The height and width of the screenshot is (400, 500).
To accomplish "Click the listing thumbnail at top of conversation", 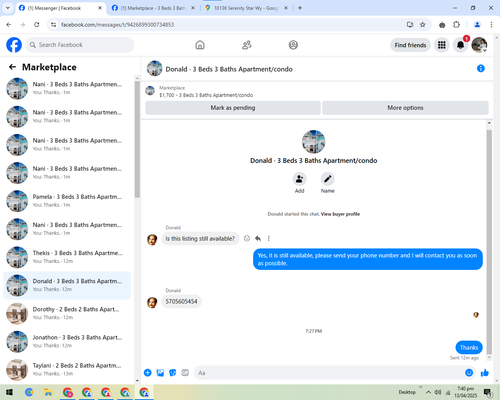I will click(150, 91).
